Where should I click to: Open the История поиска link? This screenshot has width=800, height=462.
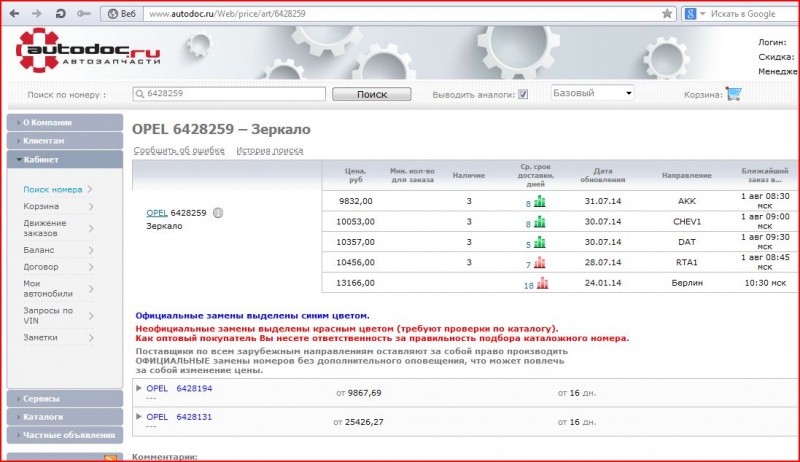pyautogui.click(x=270, y=150)
